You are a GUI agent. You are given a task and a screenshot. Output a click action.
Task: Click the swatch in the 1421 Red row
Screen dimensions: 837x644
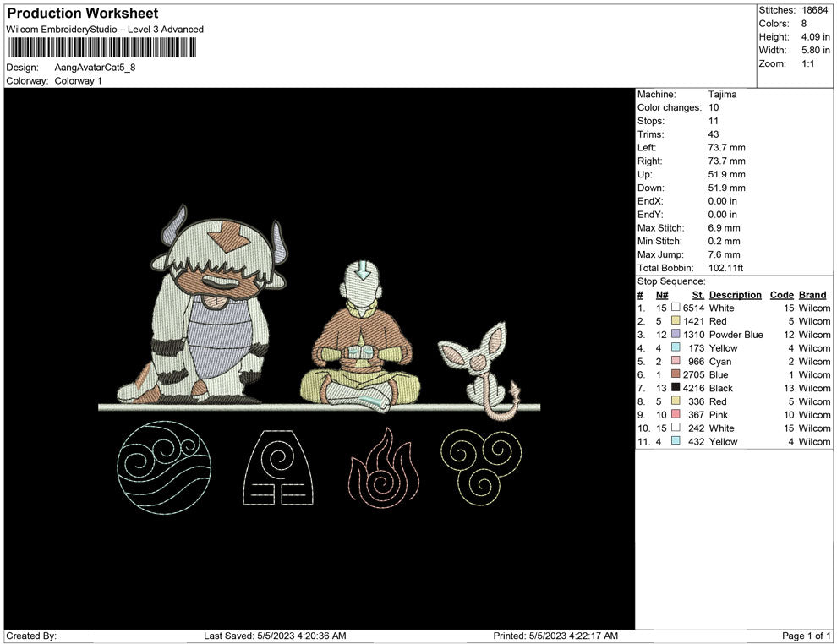(676, 320)
